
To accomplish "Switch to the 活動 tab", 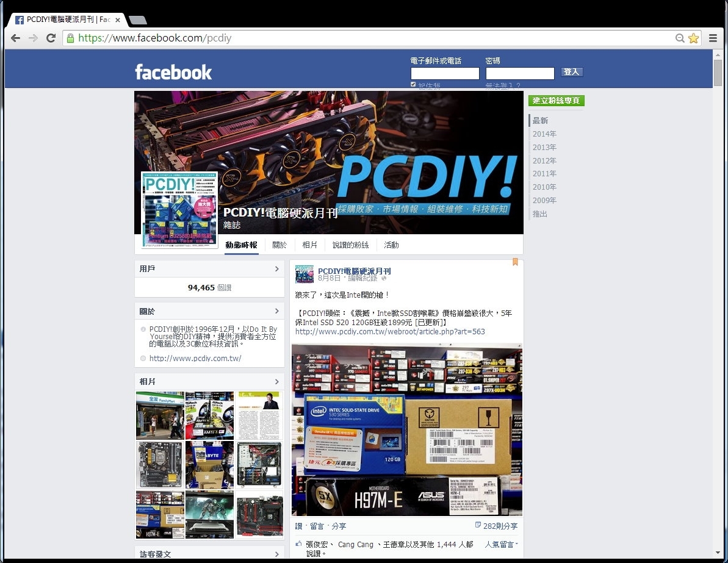I will (x=391, y=245).
